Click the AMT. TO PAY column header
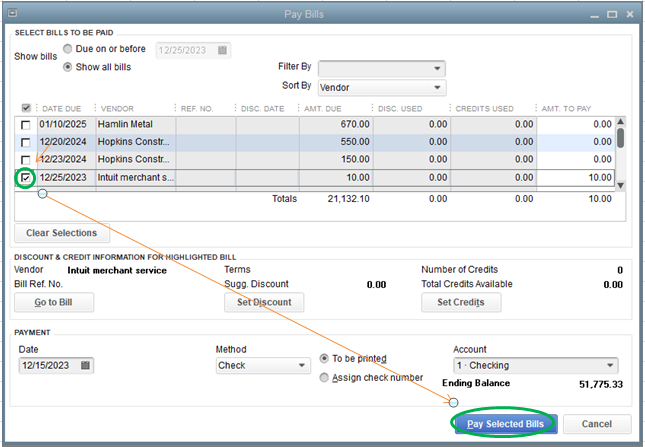 [566, 109]
